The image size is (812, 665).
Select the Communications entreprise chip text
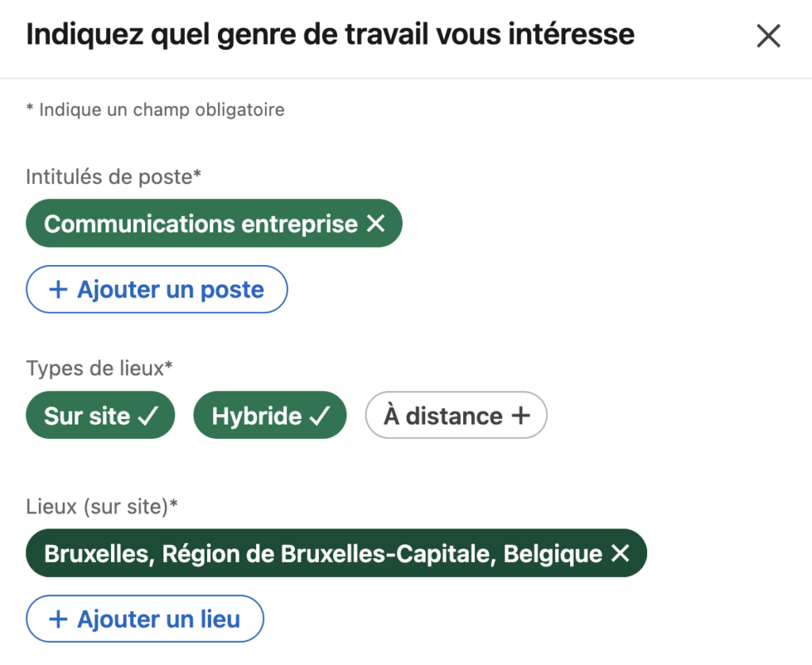tap(201, 225)
